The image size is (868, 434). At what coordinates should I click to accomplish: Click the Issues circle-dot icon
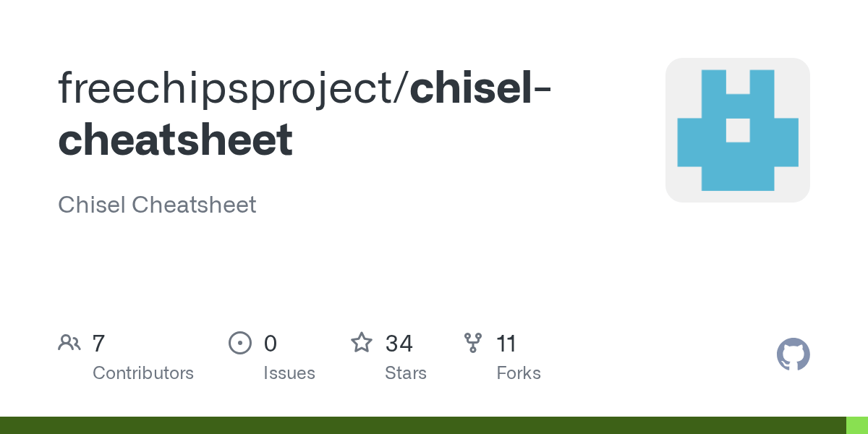click(x=239, y=343)
